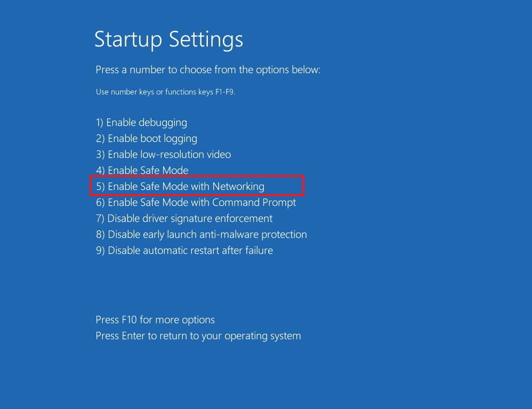Image resolution: width=532 pixels, height=409 pixels.
Task: Click the 'F1-F9' text in the hint line
Action: pos(224,92)
